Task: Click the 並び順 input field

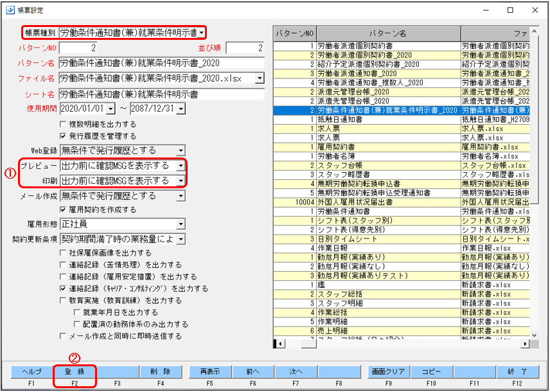Action: [245, 48]
